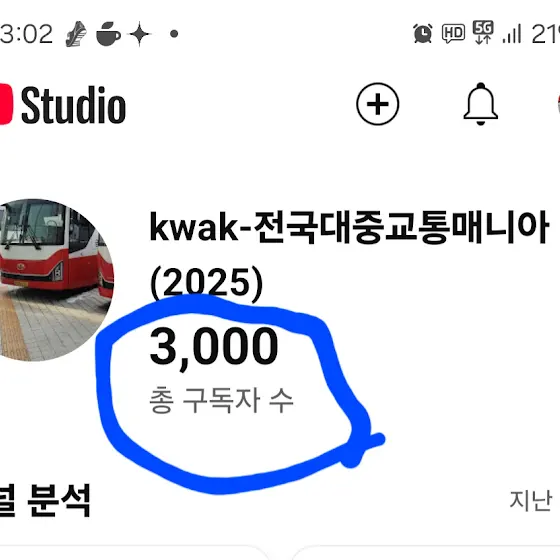560x560 pixels.
Task: Open the bus channel profile picture
Action: pyautogui.click(x=53, y=280)
